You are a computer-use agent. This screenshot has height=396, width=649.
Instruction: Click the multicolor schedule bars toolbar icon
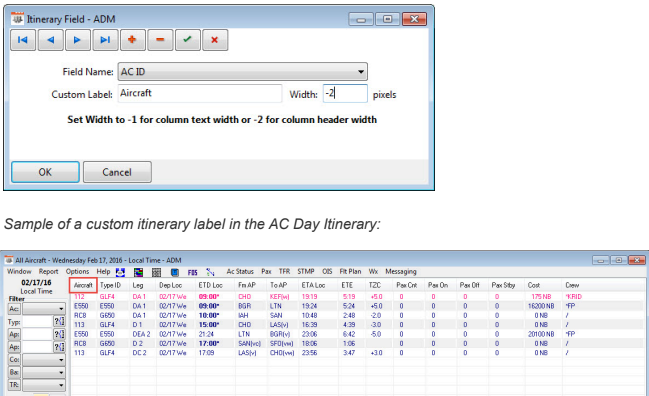[x=138, y=272]
